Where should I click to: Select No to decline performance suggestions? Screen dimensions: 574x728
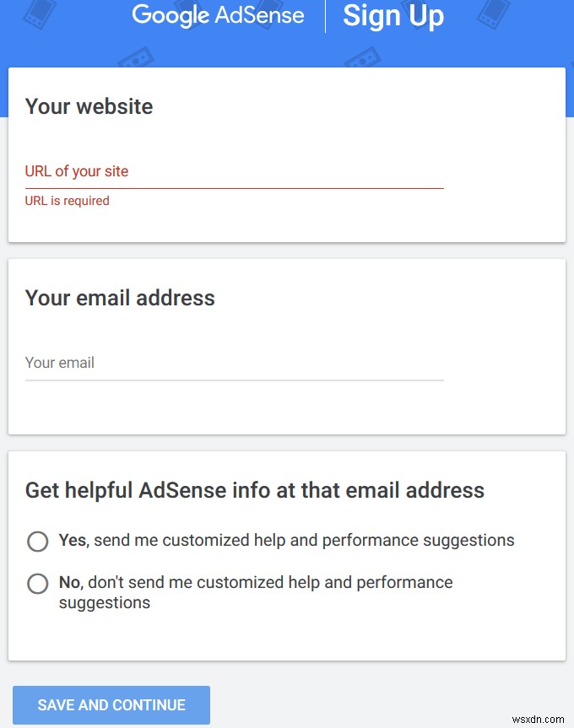[x=37, y=584]
